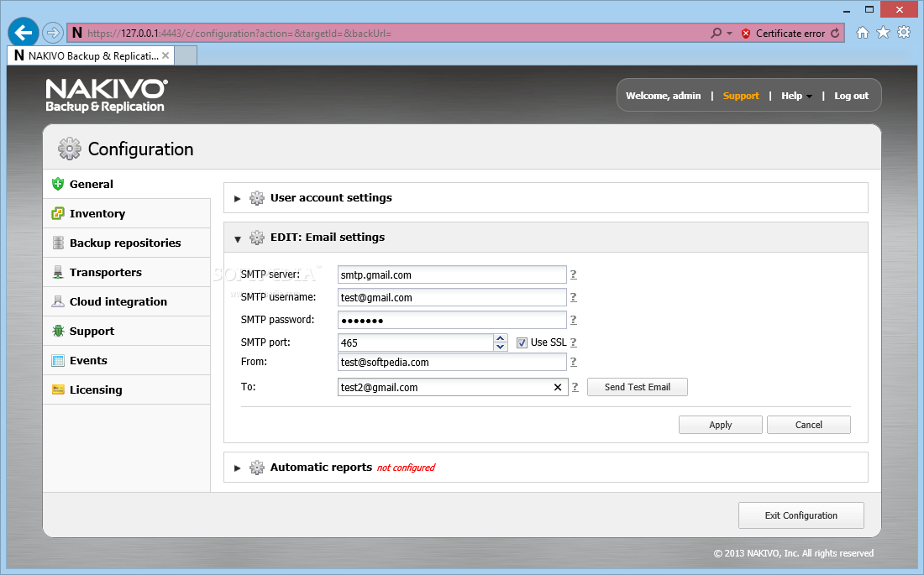Open the General configuration tab

click(x=127, y=184)
